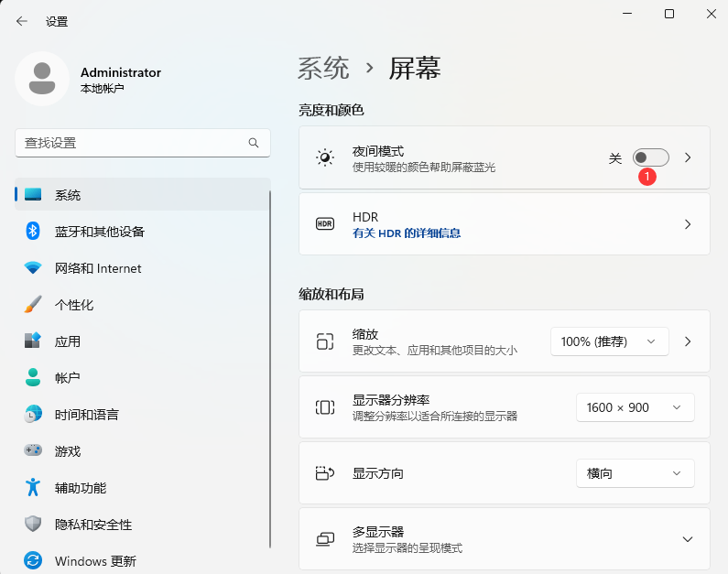Click the Wi-Fi network icon
Image resolution: width=728 pixels, height=574 pixels.
33,267
